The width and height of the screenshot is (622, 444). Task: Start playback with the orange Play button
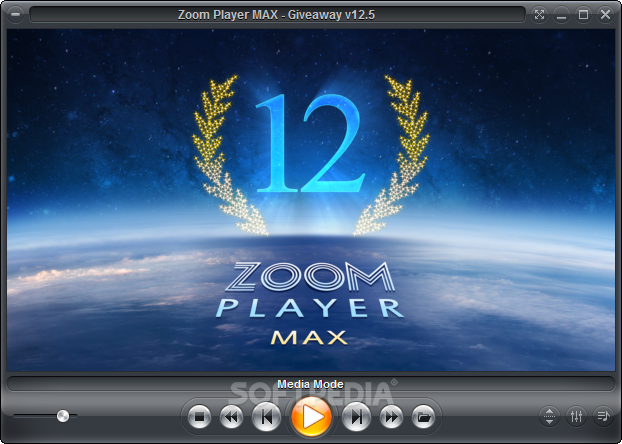pyautogui.click(x=311, y=417)
